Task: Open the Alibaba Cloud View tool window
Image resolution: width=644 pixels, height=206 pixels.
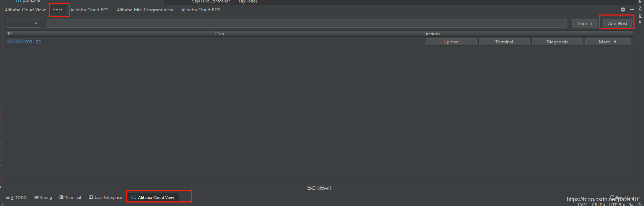Action: [x=153, y=198]
